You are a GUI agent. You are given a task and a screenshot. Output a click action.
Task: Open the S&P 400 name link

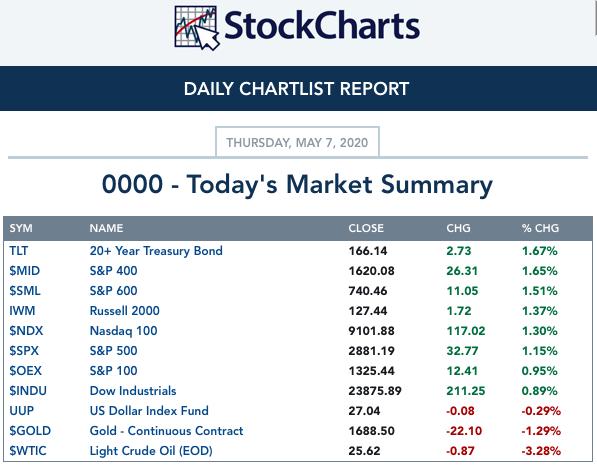click(x=113, y=271)
